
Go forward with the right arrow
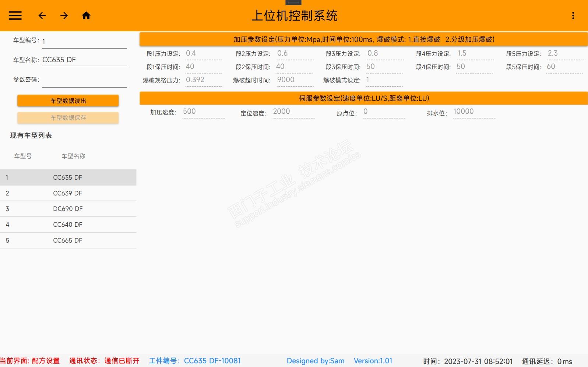coord(64,15)
